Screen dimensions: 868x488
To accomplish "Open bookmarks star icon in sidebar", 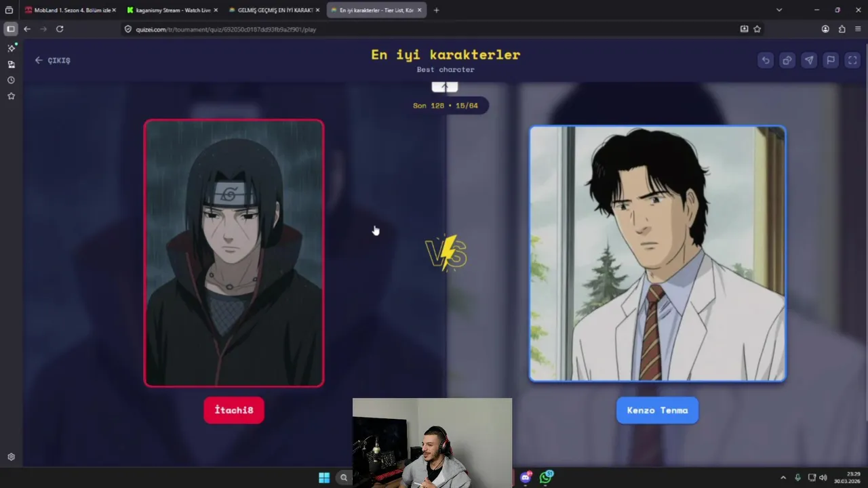I will point(11,96).
